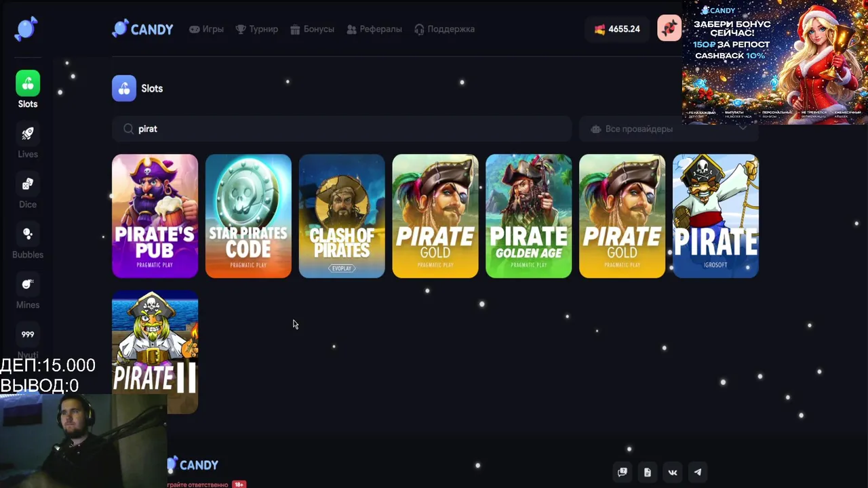Open the Clash of Pirates slot

[342, 216]
